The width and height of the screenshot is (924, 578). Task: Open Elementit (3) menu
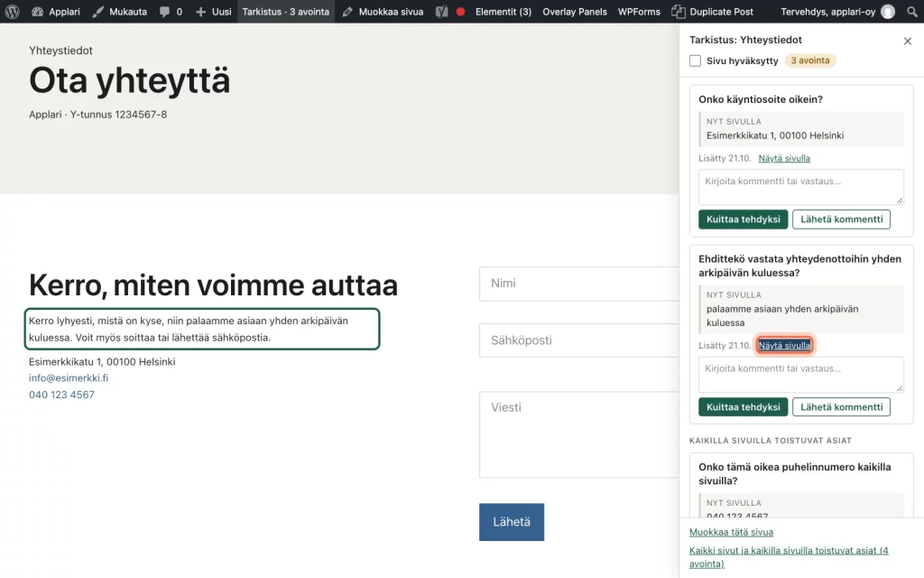(504, 11)
